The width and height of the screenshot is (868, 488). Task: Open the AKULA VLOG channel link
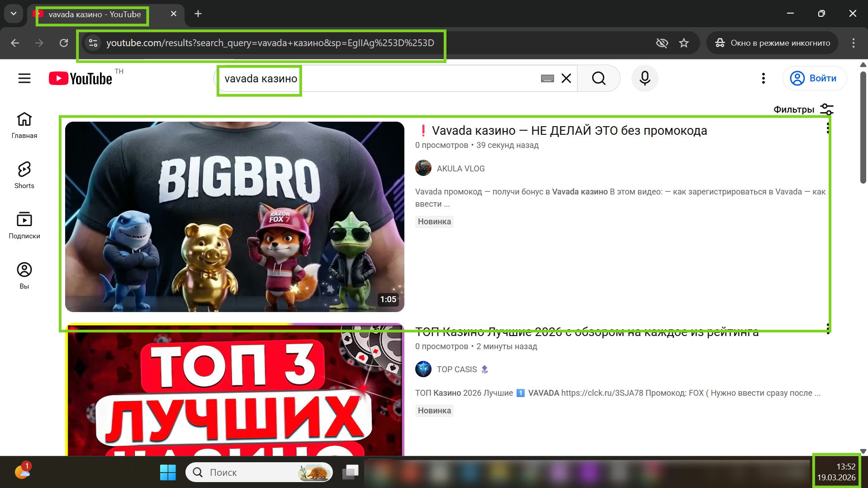click(460, 168)
